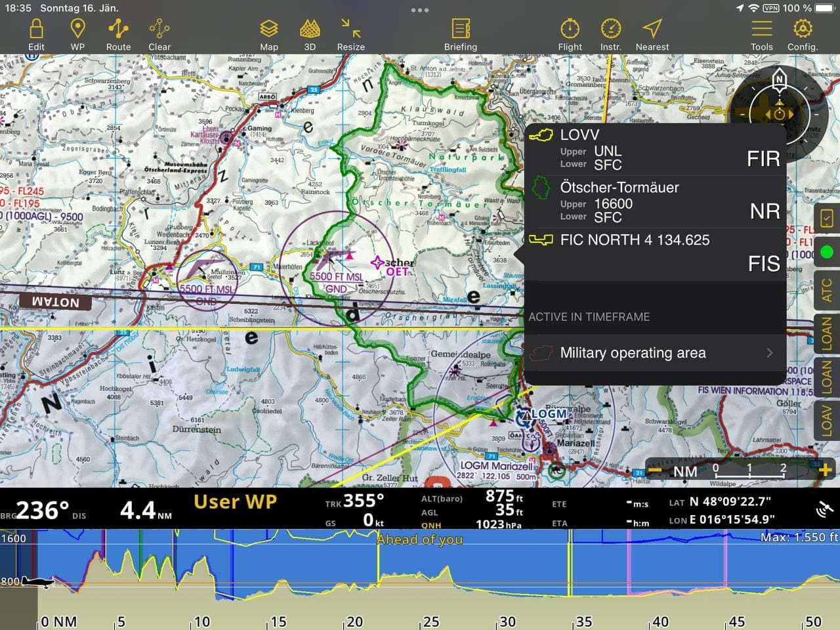Open the Briefing documents
The height and width of the screenshot is (630, 840).
point(461,34)
